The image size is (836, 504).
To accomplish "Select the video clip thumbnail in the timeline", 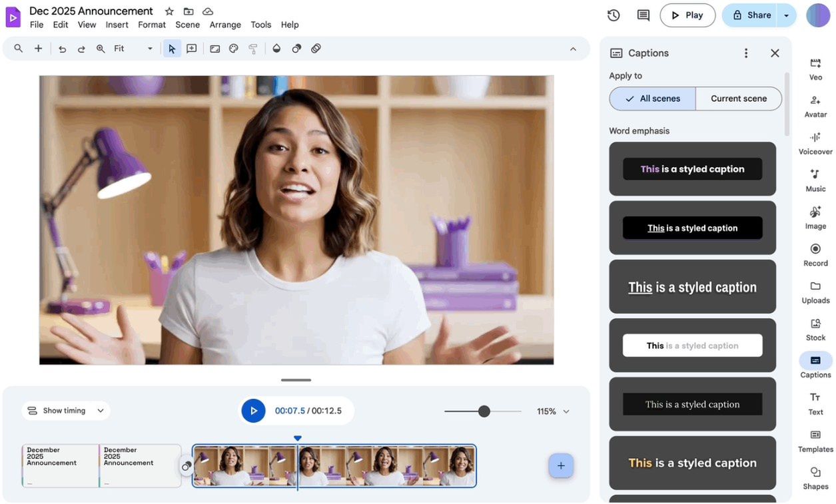I will [333, 465].
